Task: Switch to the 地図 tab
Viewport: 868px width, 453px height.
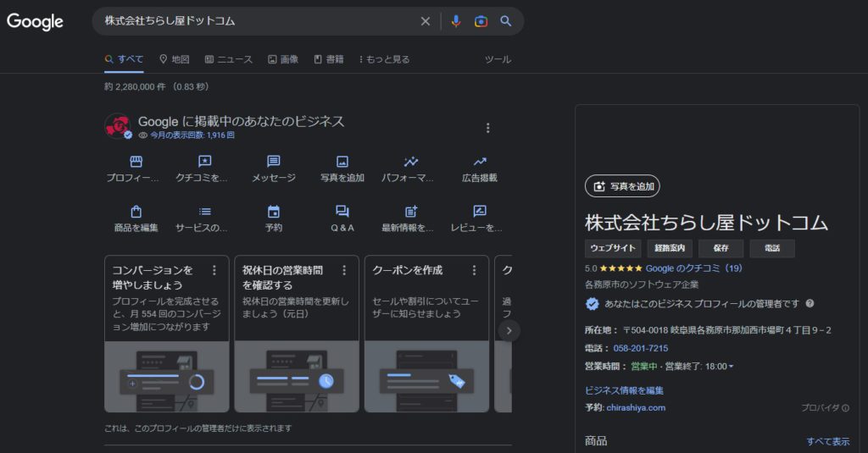Action: click(175, 59)
